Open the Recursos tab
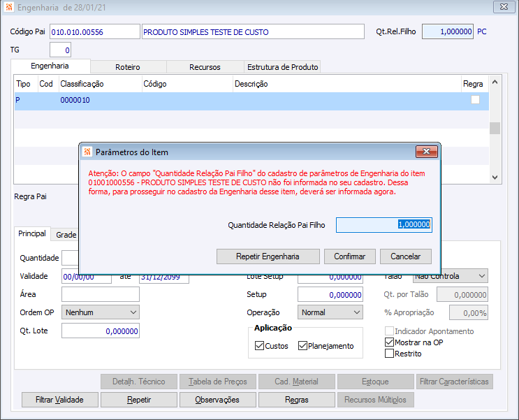The height and width of the screenshot is (420, 519). coord(205,67)
